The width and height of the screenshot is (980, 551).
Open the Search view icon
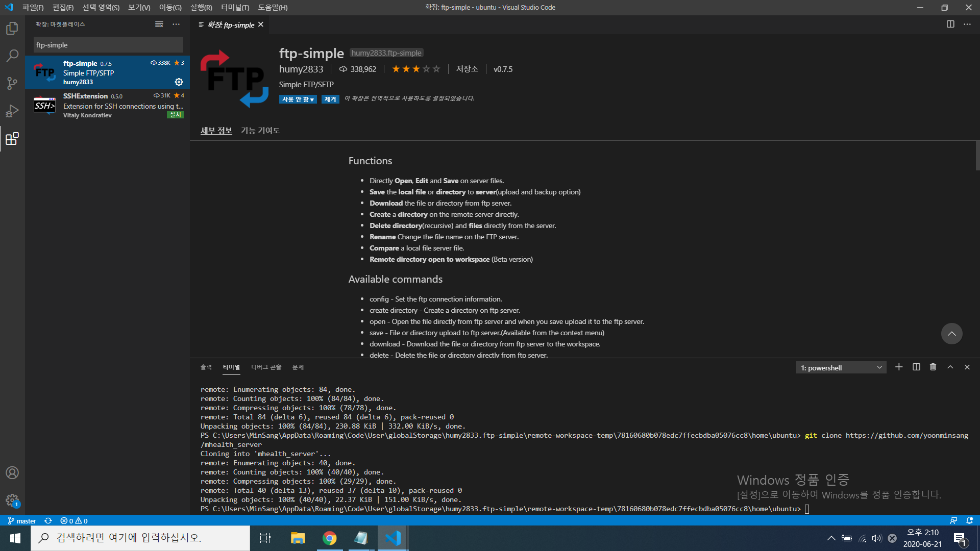12,56
